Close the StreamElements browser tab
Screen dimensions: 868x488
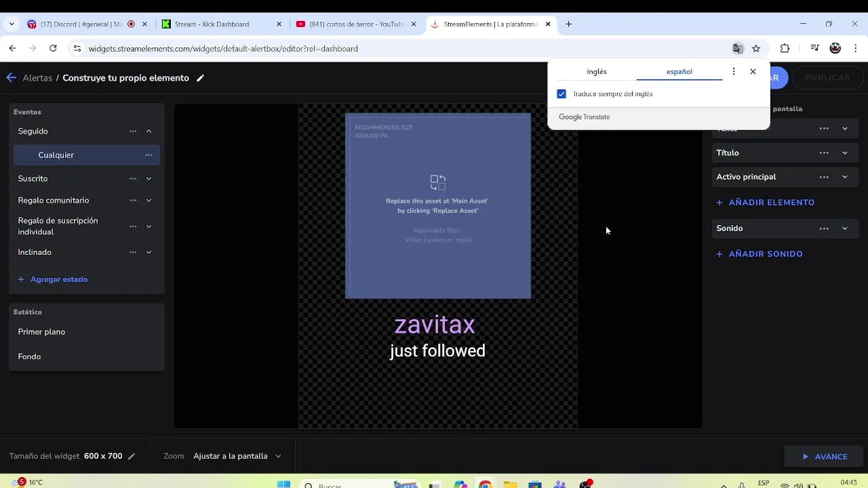tap(548, 24)
